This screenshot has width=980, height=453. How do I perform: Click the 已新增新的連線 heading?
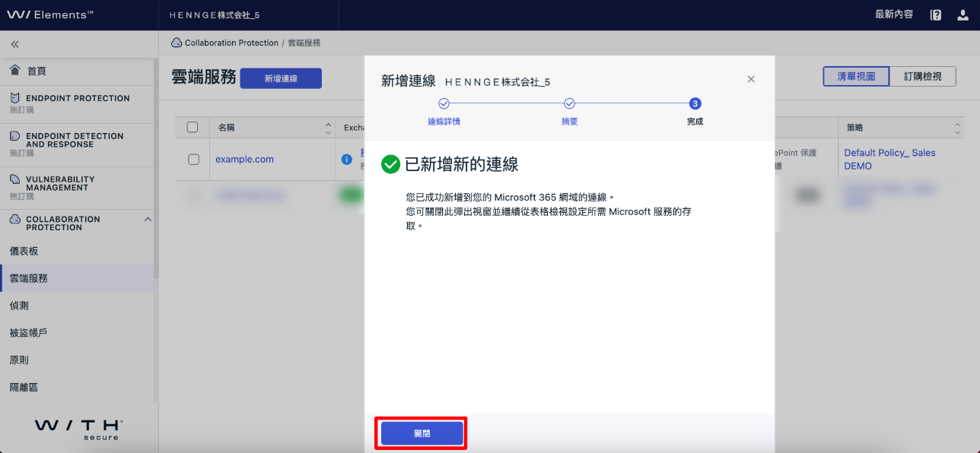click(x=461, y=164)
